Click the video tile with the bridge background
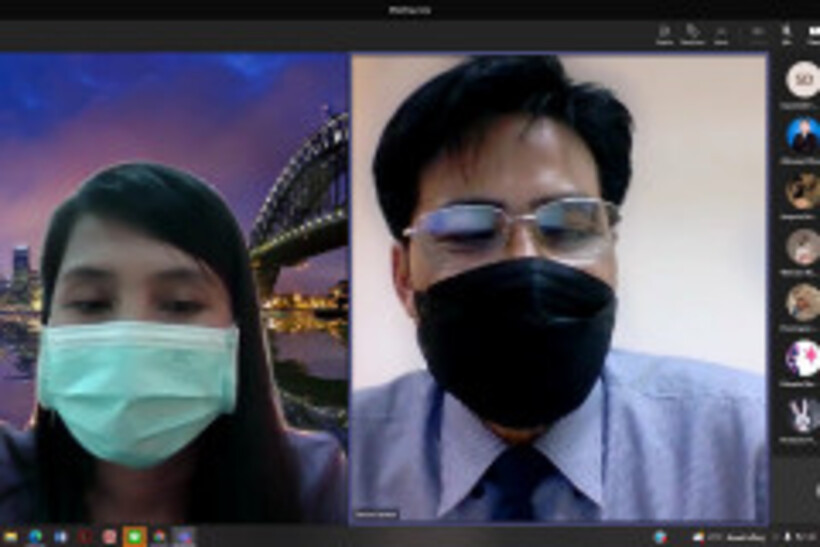Viewport: 820px width, 547px height. tap(174, 290)
